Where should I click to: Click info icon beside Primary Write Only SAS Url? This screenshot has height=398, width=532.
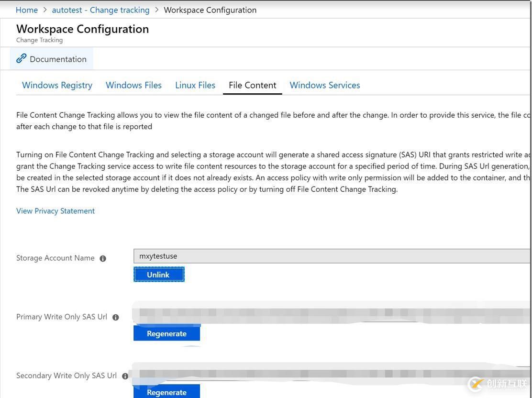coord(115,317)
